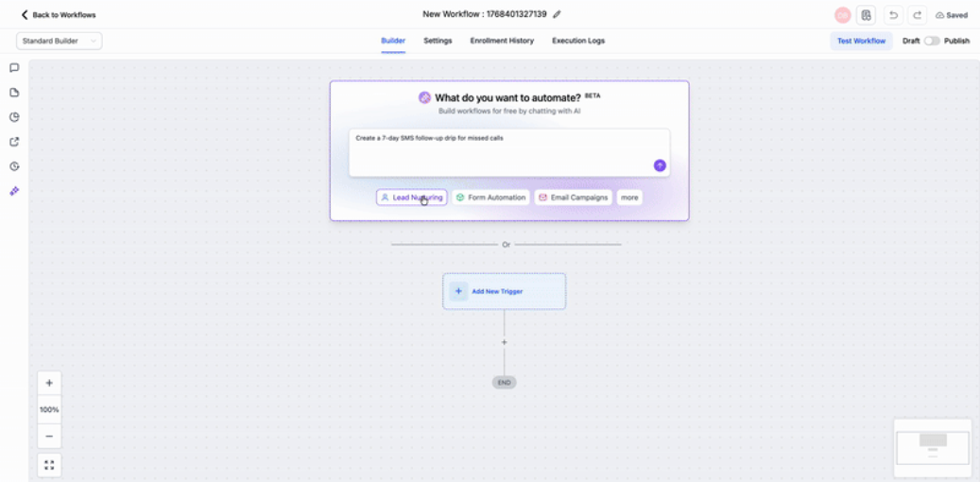Open the user avatar in the header
The width and height of the screenshot is (980, 482).
(x=843, y=15)
